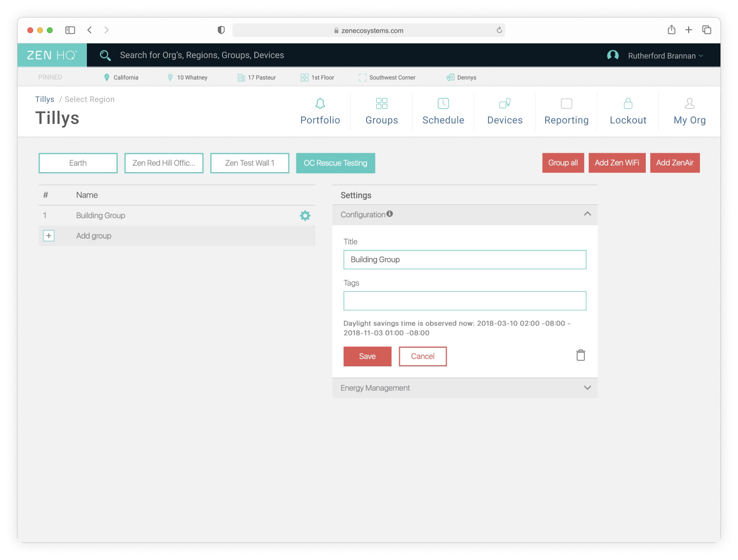Open the Portfolio bell icon tab
738x560 pixels.
(x=320, y=103)
